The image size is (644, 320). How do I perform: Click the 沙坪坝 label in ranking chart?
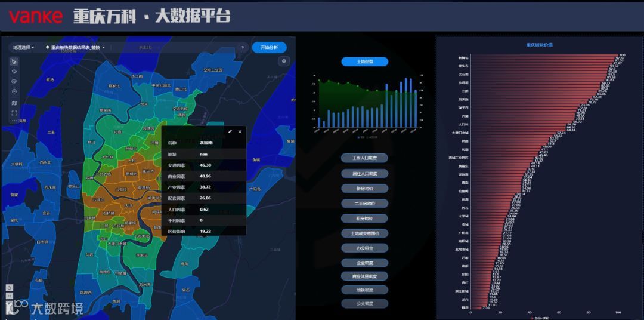463,82
